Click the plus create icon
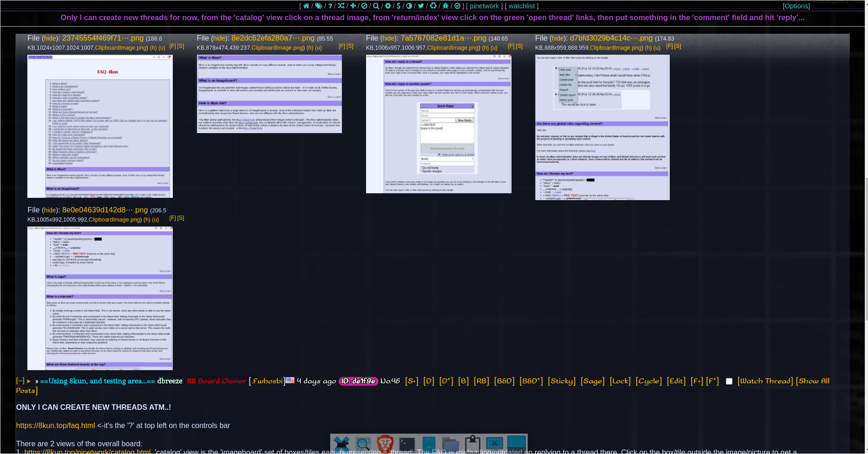The height and width of the screenshot is (454, 868). click(353, 6)
